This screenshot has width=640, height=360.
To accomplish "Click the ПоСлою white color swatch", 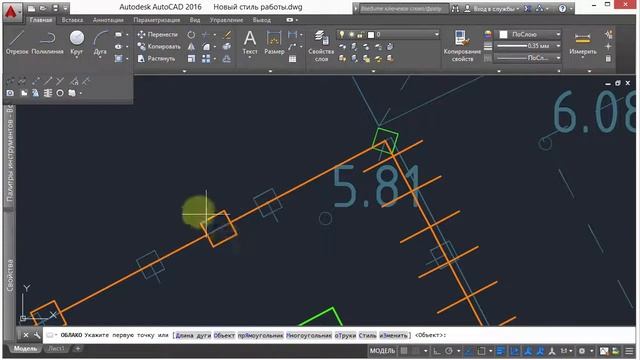I will (503, 35).
